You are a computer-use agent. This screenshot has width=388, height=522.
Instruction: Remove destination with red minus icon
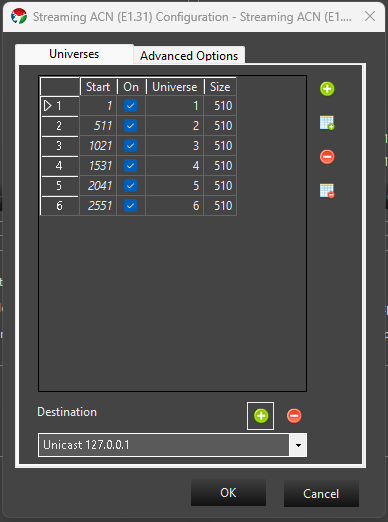click(x=294, y=416)
